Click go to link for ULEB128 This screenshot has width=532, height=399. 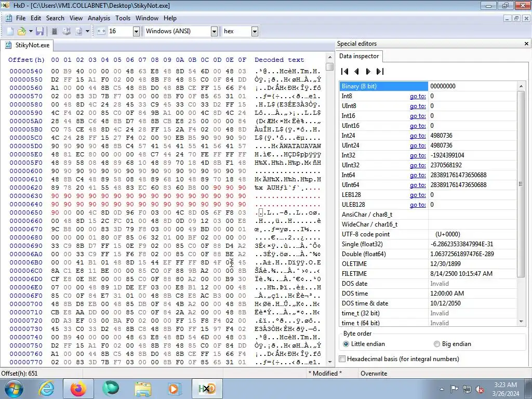point(418,205)
